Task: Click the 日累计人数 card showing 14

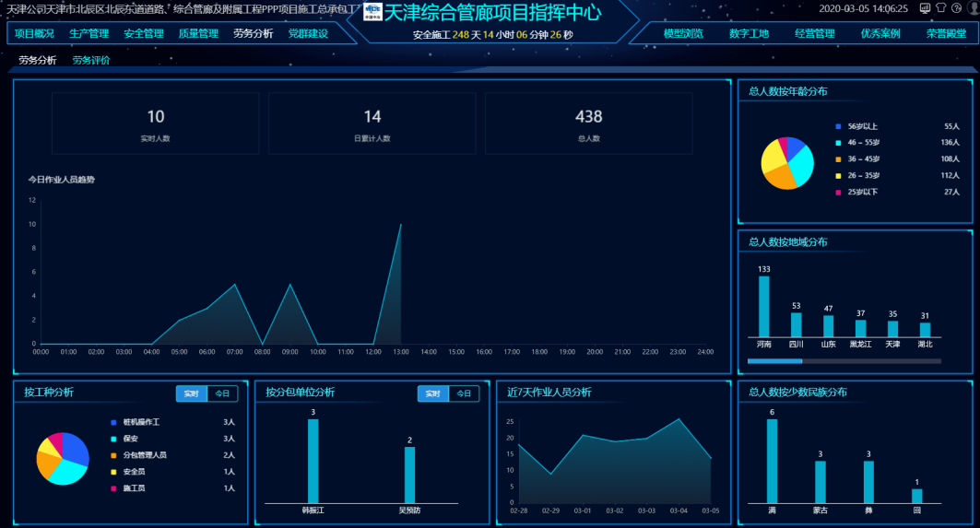Action: click(372, 123)
